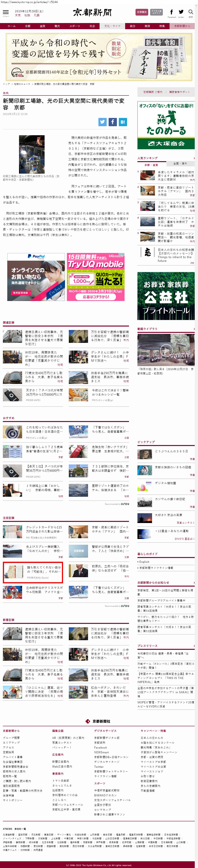Screen dimensions: 198x868
Task: Open the English link in 暮らしのガイド
Action: tap(144, 562)
